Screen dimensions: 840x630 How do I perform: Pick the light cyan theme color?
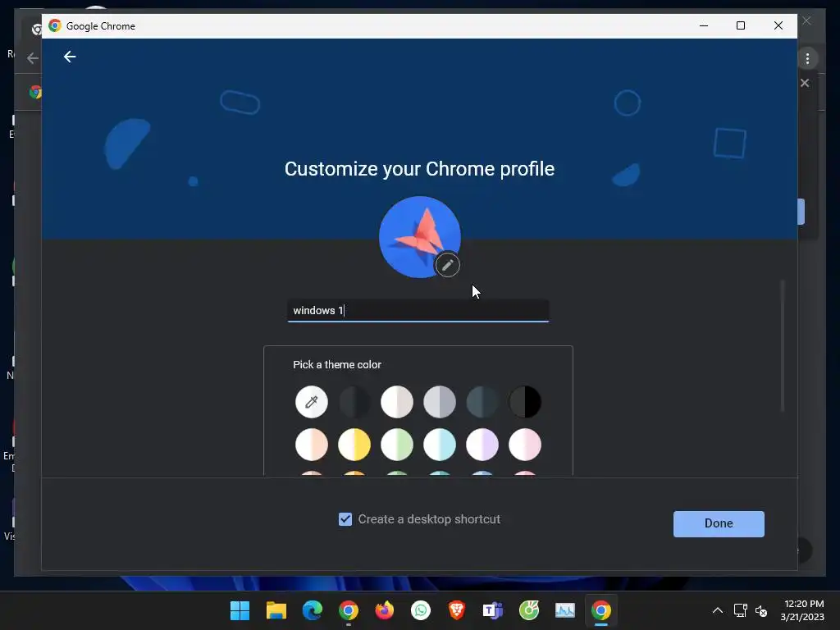(x=440, y=445)
